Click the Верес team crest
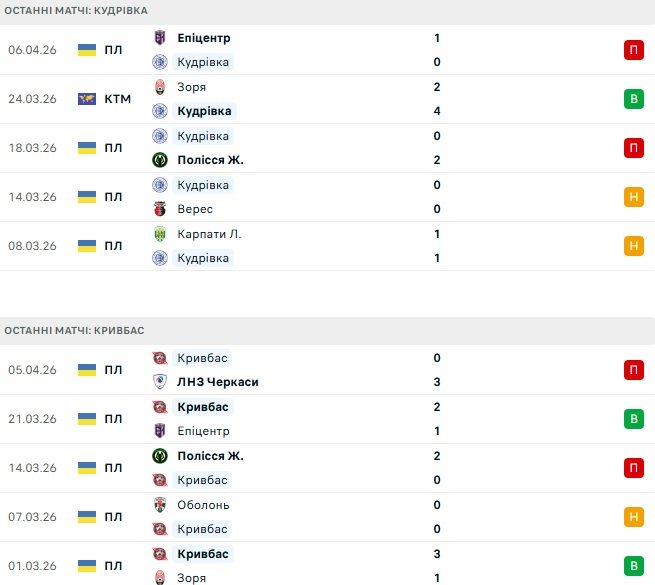 (x=159, y=209)
